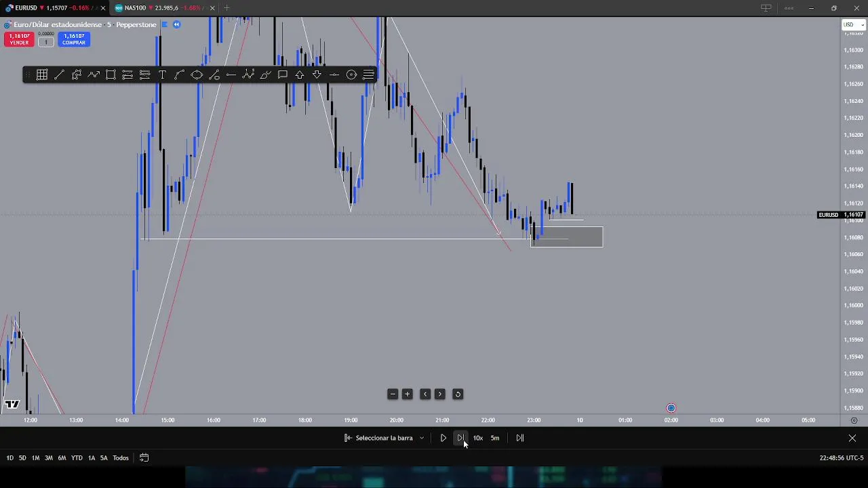Click the drawing toolbar drag handle
This screenshot has width=868, height=488.
pyautogui.click(x=28, y=75)
